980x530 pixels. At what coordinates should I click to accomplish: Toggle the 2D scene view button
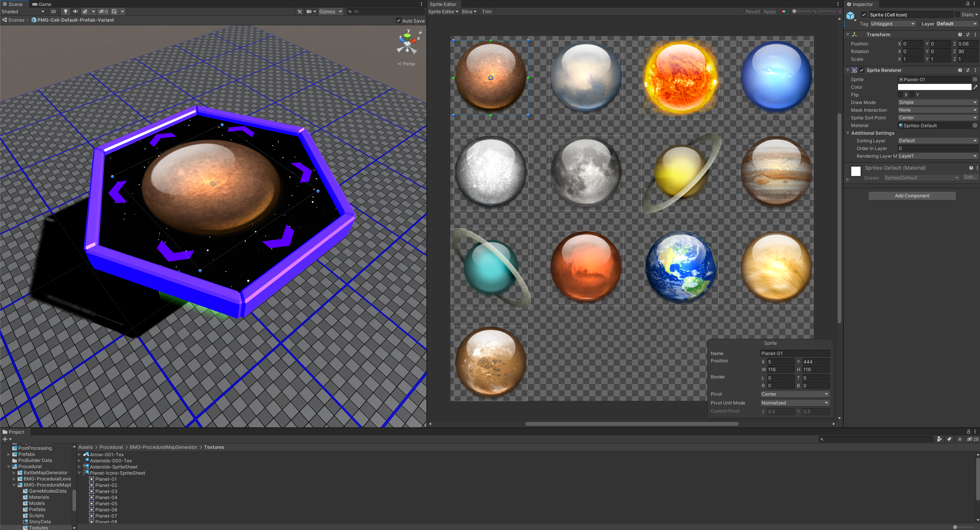tap(53, 11)
